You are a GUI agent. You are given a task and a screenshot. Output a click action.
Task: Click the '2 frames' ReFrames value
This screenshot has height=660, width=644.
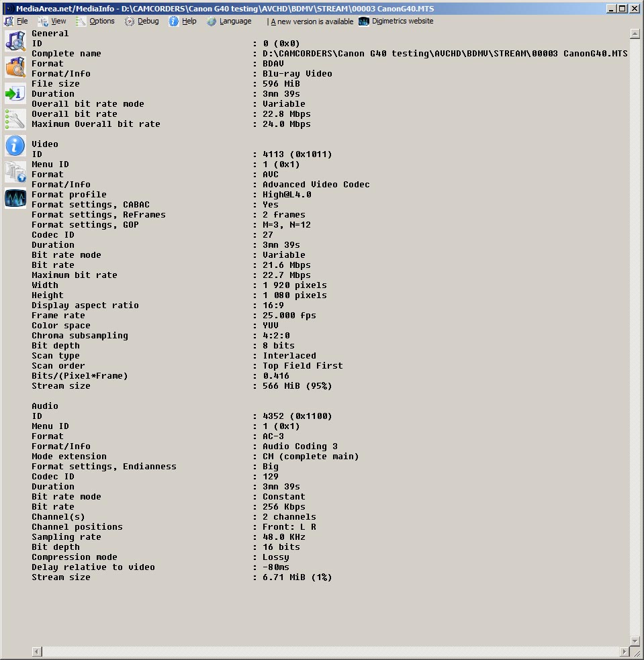click(284, 215)
